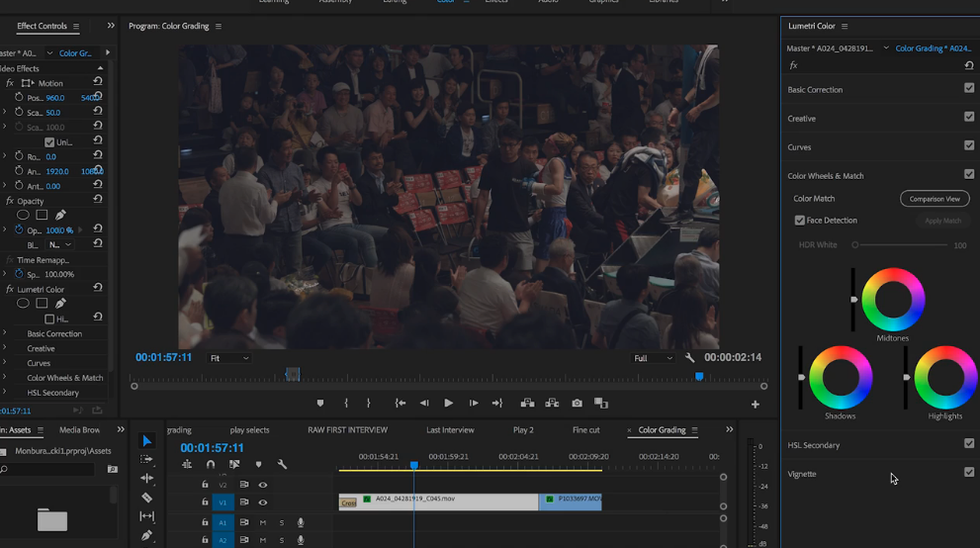980x548 pixels.
Task: Click the Comparison View button
Action: [x=935, y=199]
